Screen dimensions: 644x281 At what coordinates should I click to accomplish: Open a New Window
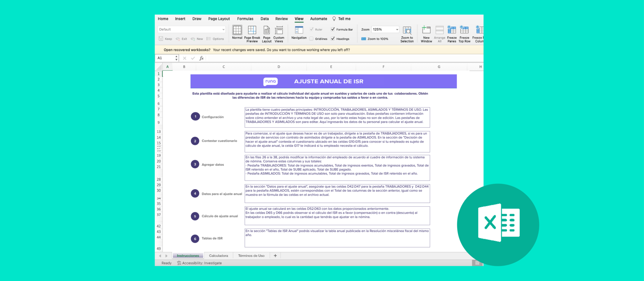pos(426,34)
